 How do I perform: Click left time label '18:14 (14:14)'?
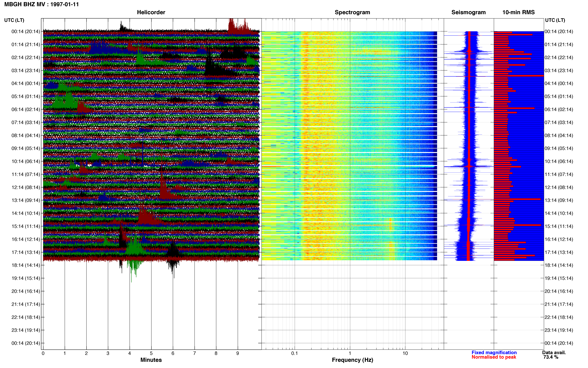26,265
